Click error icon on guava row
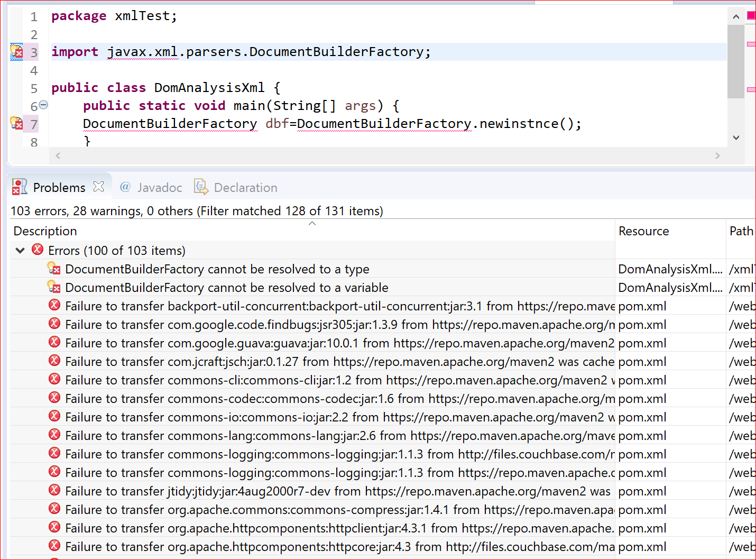Image resolution: width=756 pixels, height=560 pixels. coord(54,342)
